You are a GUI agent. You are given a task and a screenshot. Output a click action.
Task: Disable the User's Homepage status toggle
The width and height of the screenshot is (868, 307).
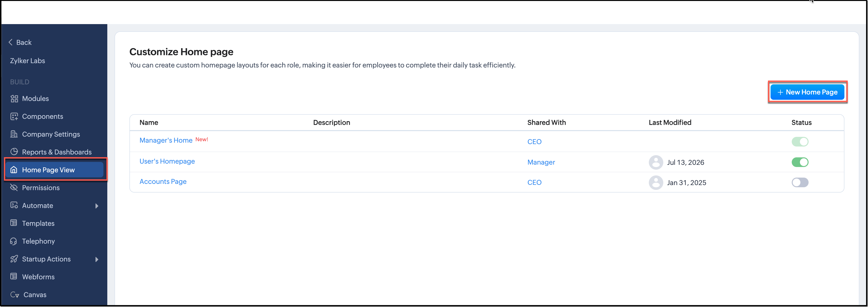tap(800, 162)
